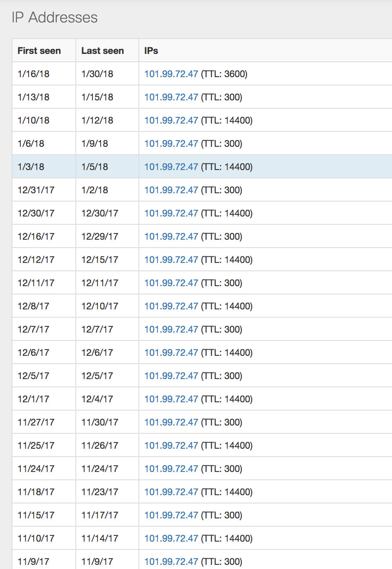The width and height of the screenshot is (392, 569).
Task: Click the First seen column header
Action: pyautogui.click(x=39, y=51)
